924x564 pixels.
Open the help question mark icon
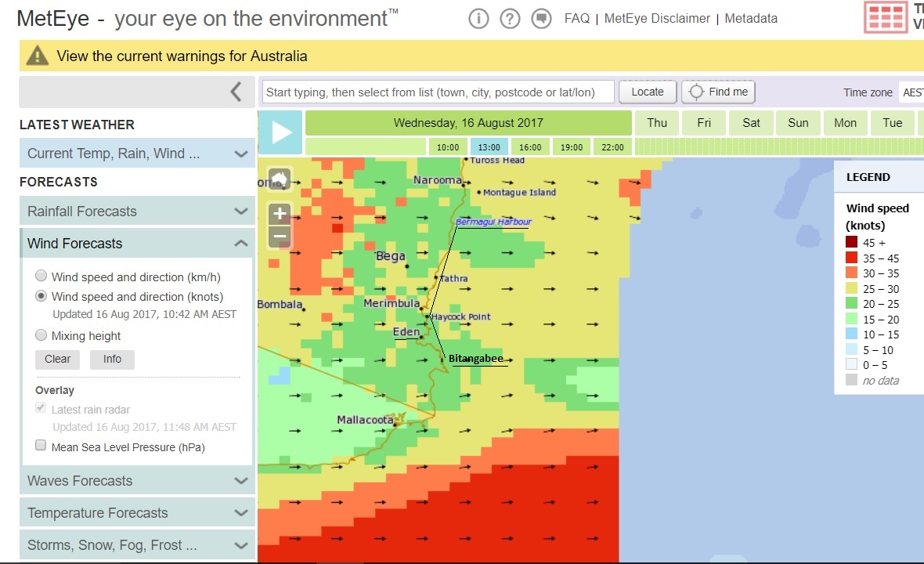(x=510, y=19)
